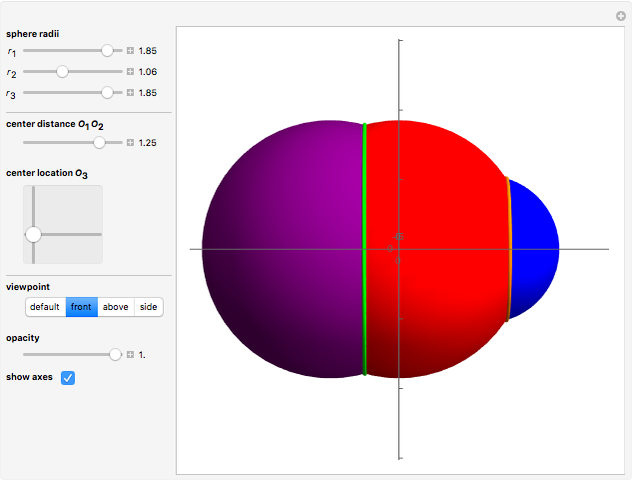The image size is (632, 482).
Task: Click the r2 slider thumb
Action: pos(62,72)
